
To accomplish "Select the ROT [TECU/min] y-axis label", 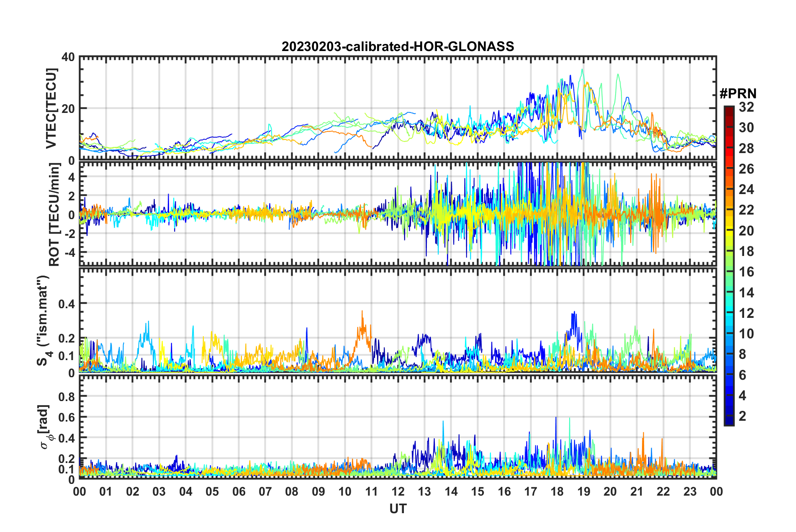I will point(54,214).
